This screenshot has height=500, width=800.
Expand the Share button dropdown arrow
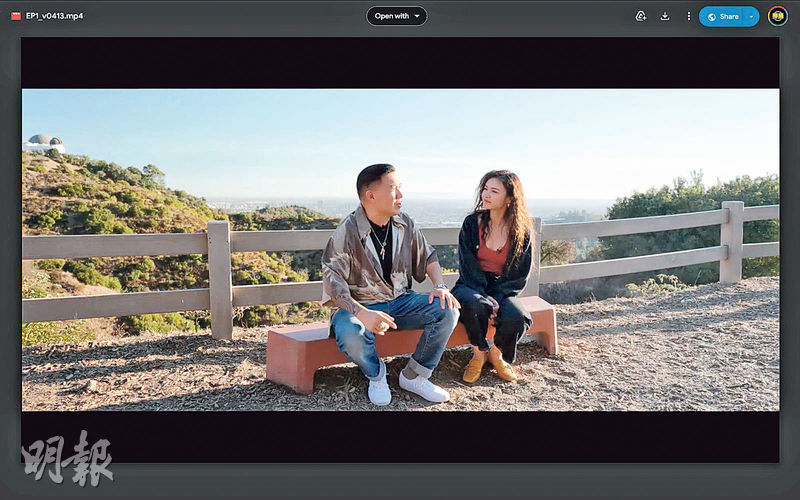coord(752,16)
